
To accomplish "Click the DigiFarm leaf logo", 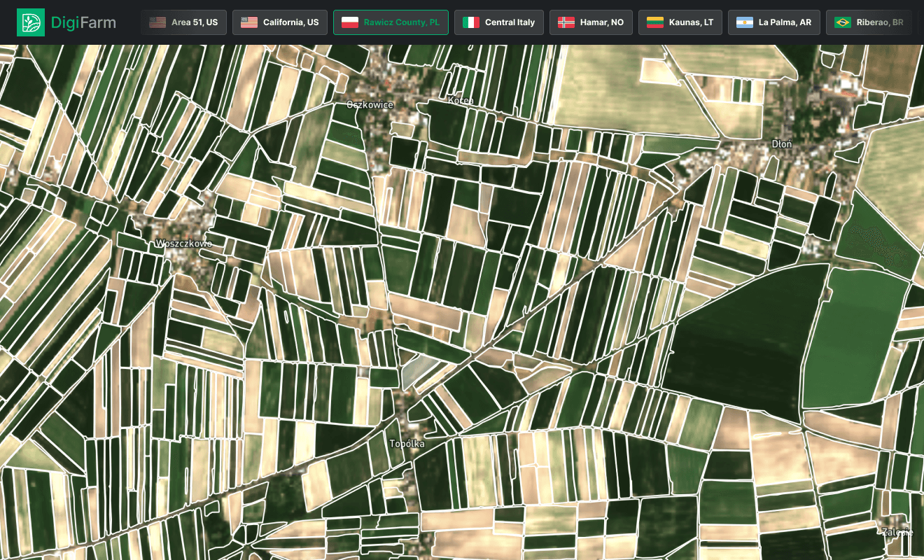I will 29,22.
